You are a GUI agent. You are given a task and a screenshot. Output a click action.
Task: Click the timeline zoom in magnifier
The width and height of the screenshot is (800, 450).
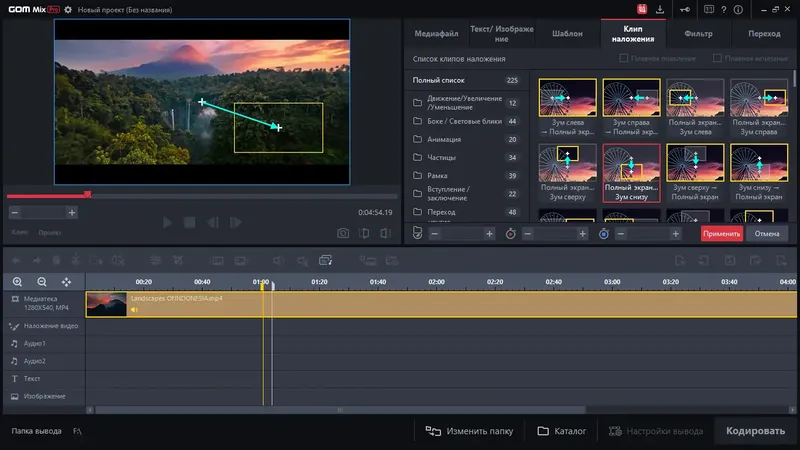pyautogui.click(x=17, y=283)
